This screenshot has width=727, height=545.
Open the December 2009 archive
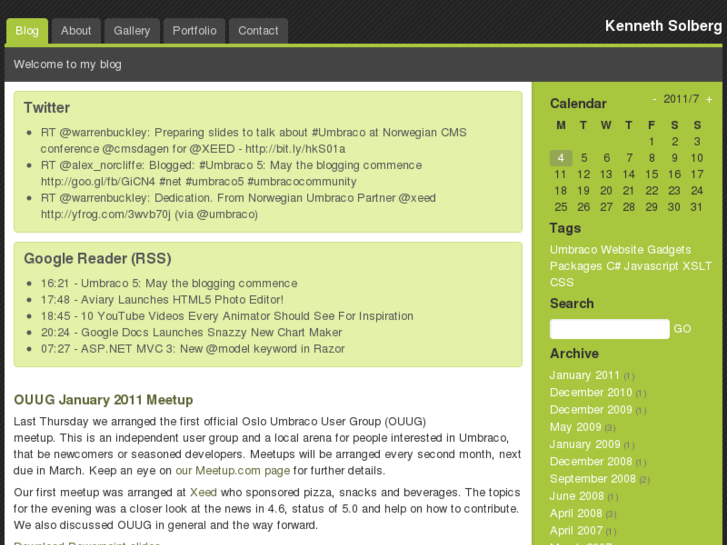(x=591, y=410)
